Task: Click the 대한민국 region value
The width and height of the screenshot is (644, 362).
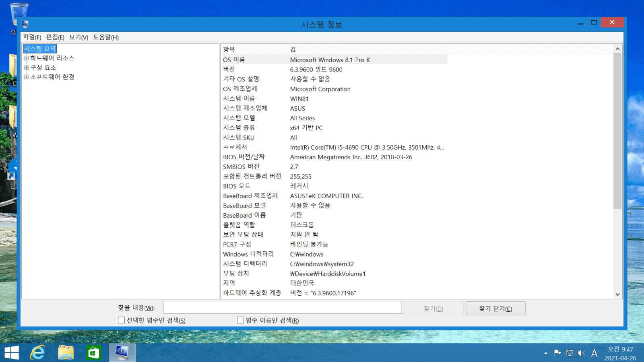Action: pyautogui.click(x=302, y=283)
